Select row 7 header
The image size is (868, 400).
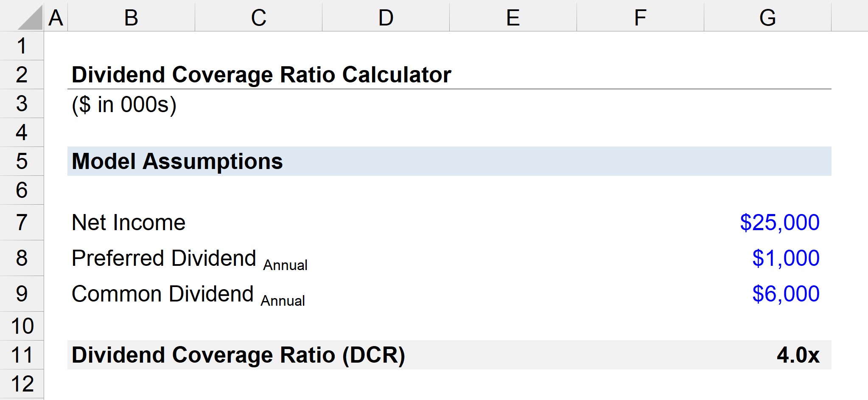22,223
